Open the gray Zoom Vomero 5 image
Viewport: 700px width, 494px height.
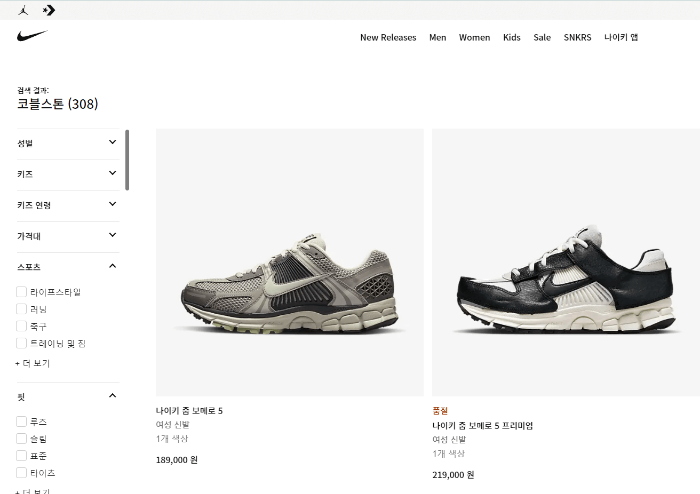click(x=290, y=262)
